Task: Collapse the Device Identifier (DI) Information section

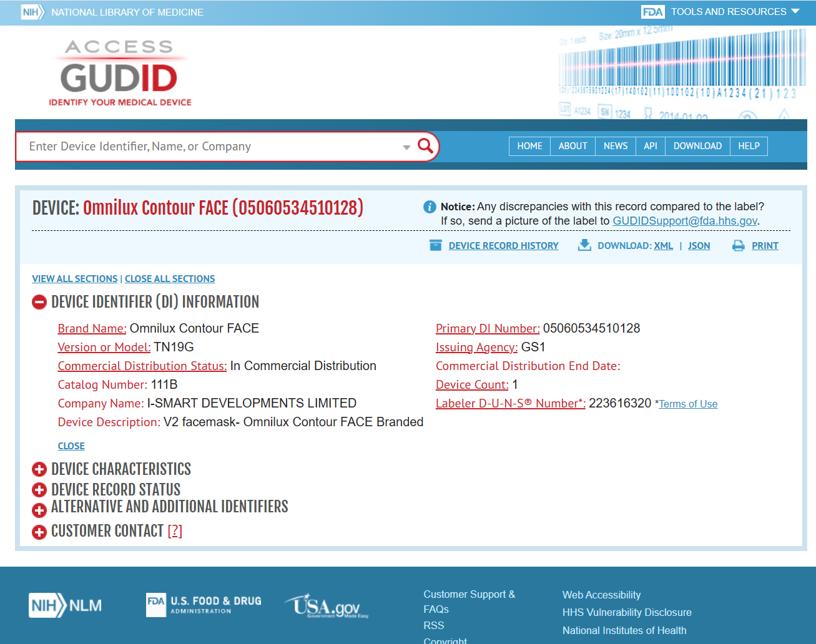Action: click(39, 302)
